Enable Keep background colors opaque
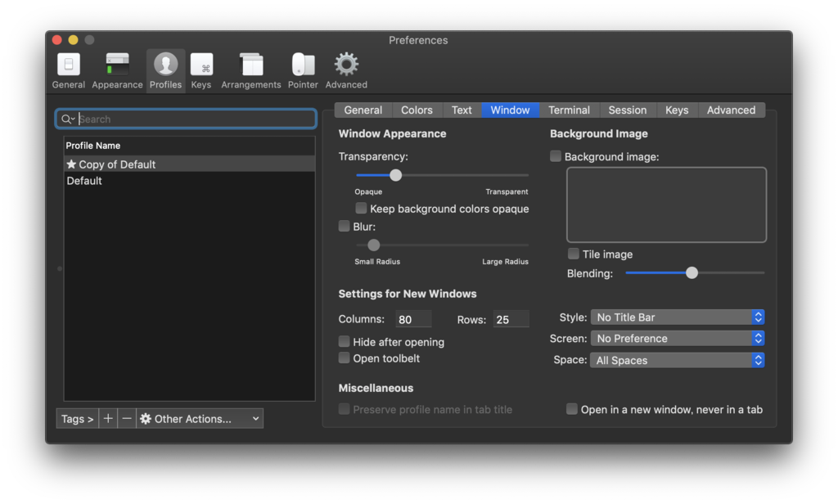 tap(361, 208)
